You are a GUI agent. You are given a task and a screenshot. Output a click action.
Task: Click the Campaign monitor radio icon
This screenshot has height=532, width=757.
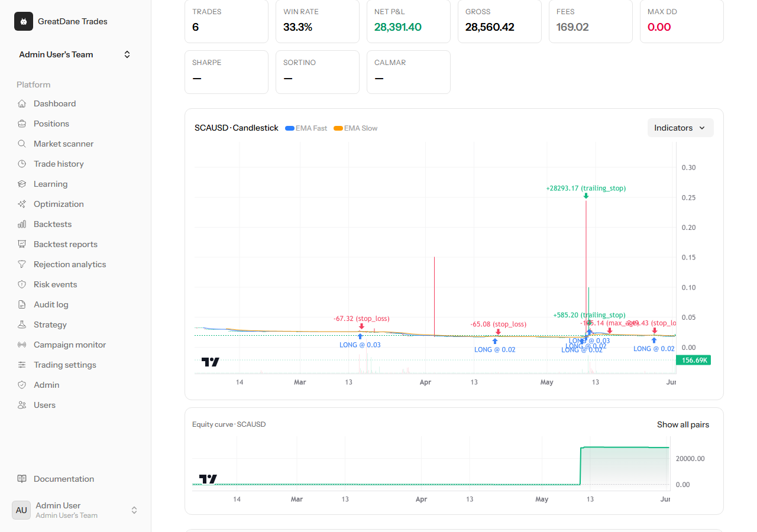click(22, 345)
